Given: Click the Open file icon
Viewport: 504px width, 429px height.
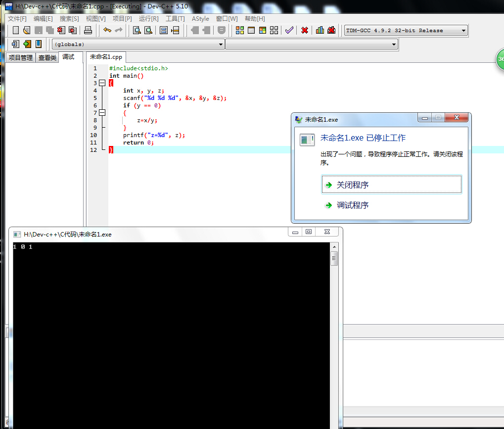Looking at the screenshot, I should click(27, 31).
